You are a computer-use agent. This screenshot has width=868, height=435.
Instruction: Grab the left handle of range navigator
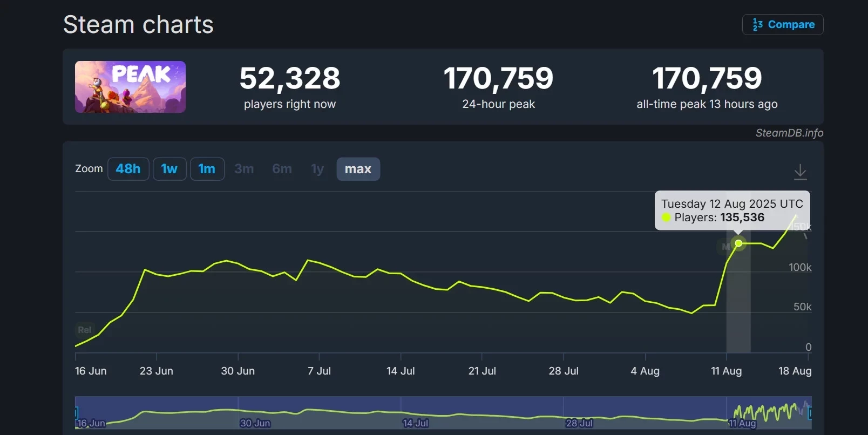point(76,413)
